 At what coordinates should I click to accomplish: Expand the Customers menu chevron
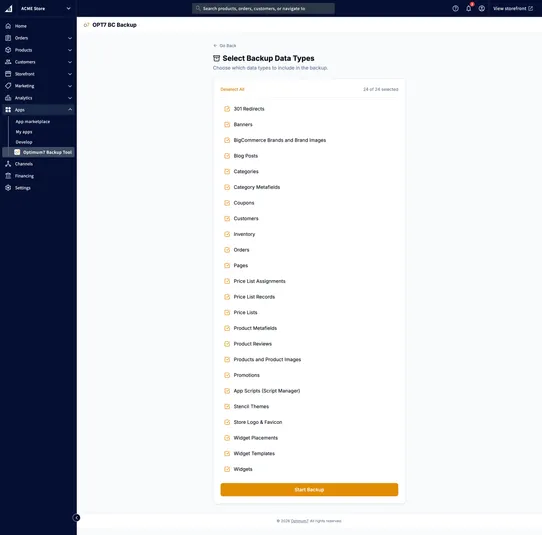pyautogui.click(x=70, y=62)
